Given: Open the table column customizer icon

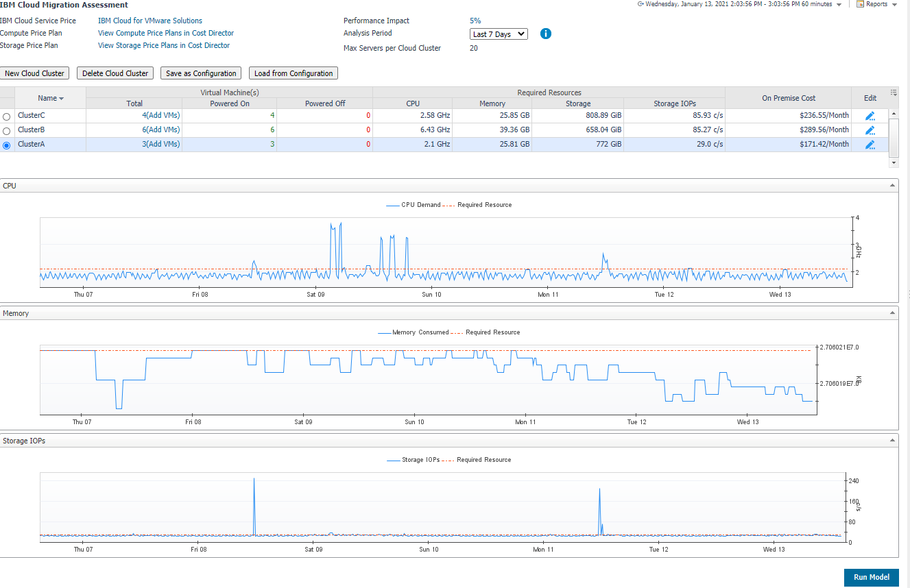Looking at the screenshot, I should [894, 92].
